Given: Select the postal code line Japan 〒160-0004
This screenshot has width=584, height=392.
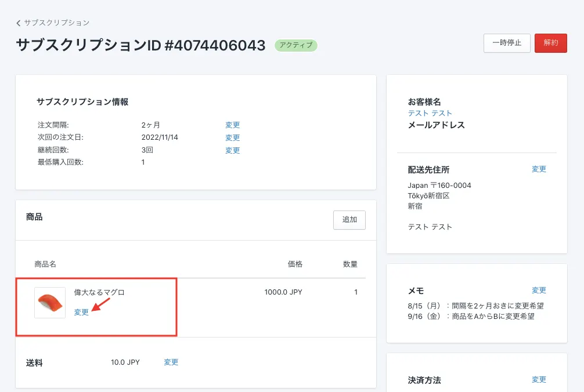Looking at the screenshot, I should coord(439,185).
